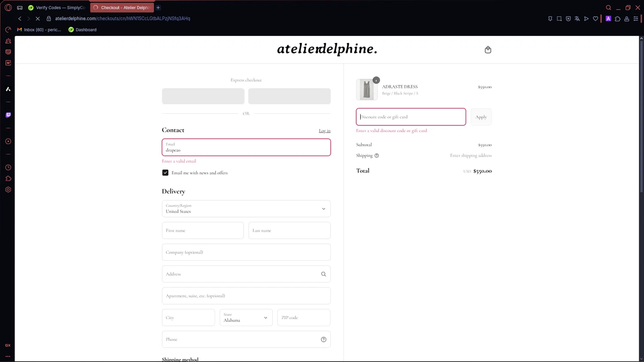Click the First name field

[x=203, y=230]
